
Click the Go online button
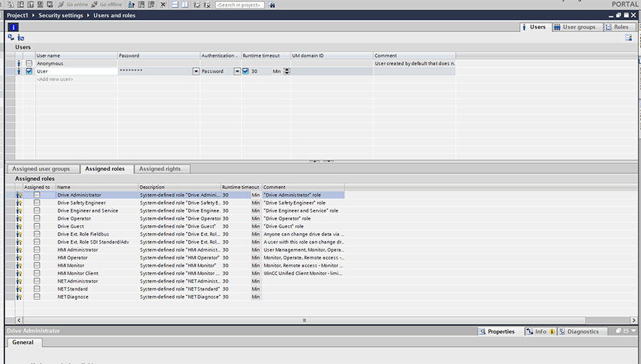tap(73, 4)
